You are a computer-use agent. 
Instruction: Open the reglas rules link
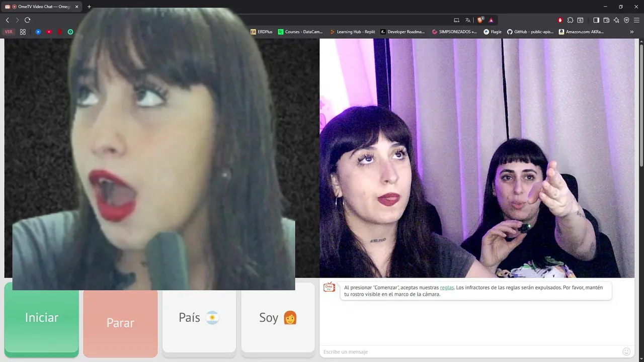click(x=447, y=288)
